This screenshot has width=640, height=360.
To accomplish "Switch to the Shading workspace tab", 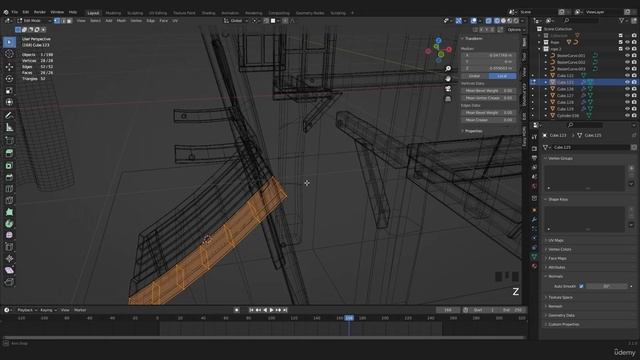I will point(208,13).
